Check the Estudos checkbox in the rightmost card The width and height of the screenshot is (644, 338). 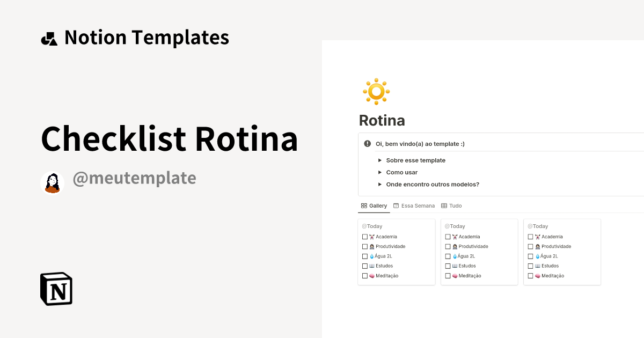coord(530,266)
